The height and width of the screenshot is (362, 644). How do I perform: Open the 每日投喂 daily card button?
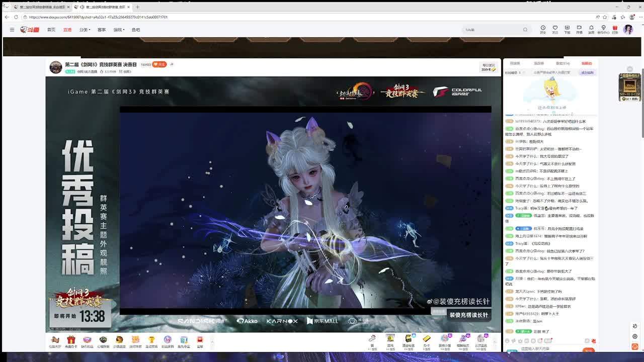pyautogui.click(x=489, y=67)
